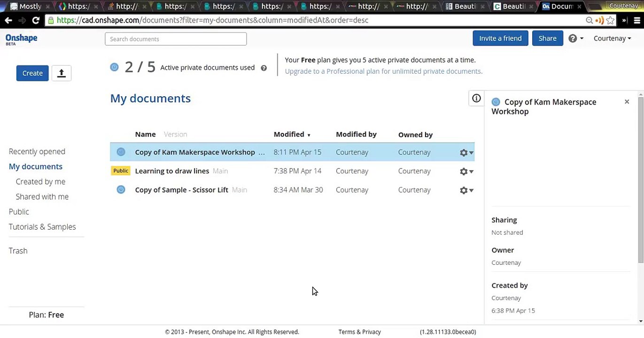The height and width of the screenshot is (338, 644).
Task: Open the Public documents section
Action: pyautogui.click(x=19, y=211)
